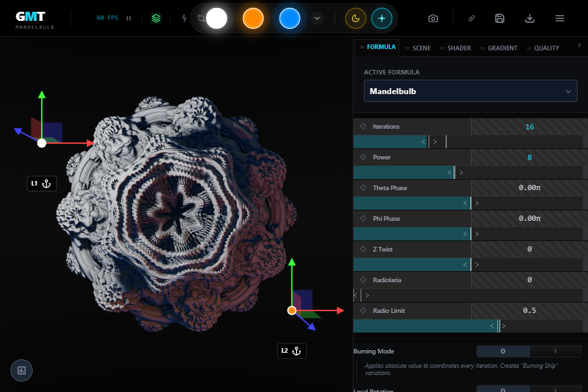Toggle the cyan sparkle button

(382, 18)
